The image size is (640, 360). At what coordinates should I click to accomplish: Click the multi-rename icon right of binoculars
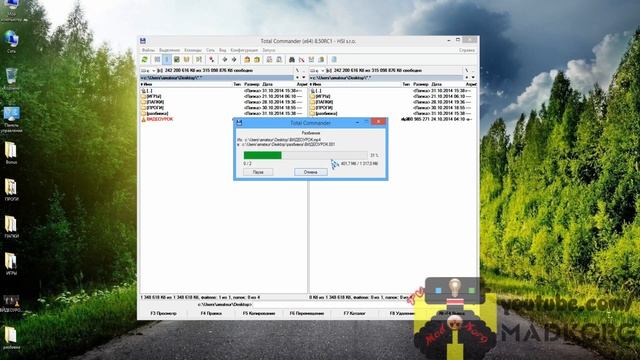pos(302,60)
